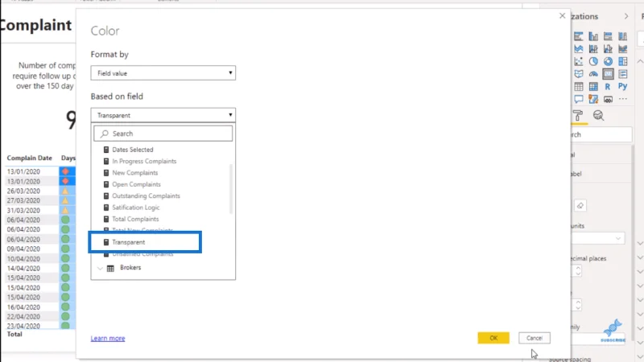Viewport: 644px width, 362px height.
Task: Select the multi-row card visual
Action: (622, 74)
